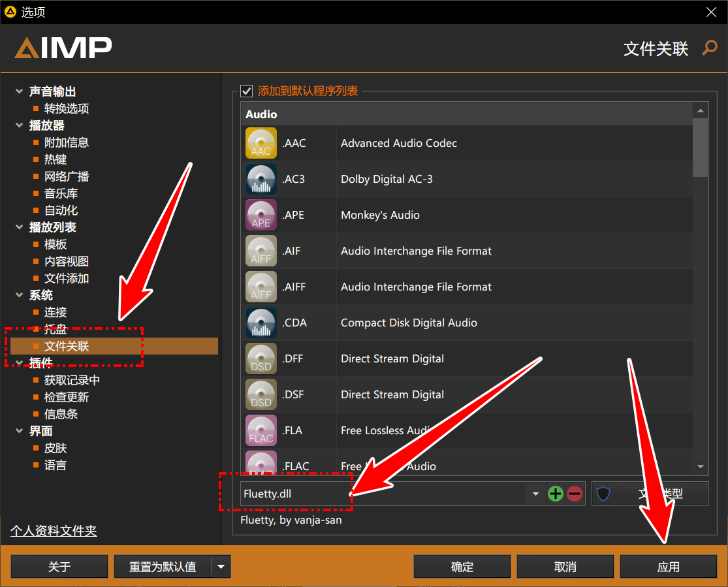
Task: Collapse the 界面 tree section
Action: tap(19, 430)
